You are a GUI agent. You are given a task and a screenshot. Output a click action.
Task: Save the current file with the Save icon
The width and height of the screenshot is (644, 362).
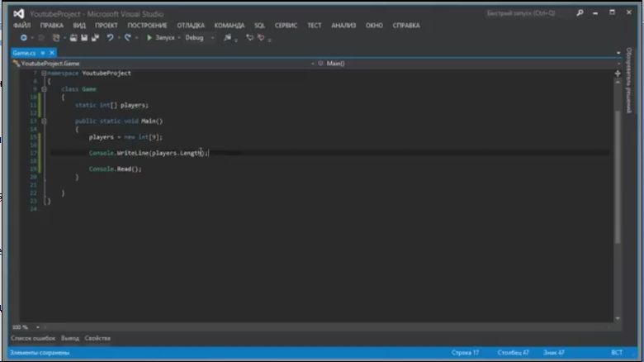click(84, 37)
